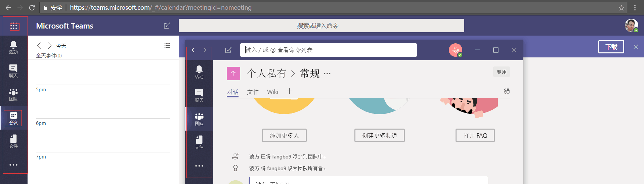Open more apps ellipsis in desktop sidebar

click(199, 166)
